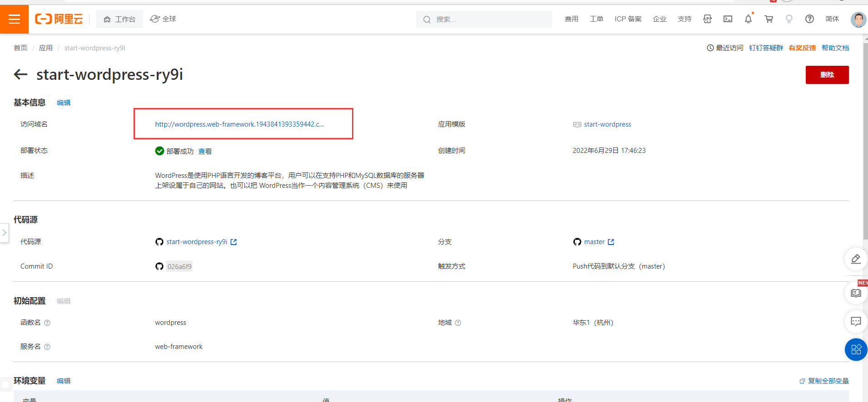Viewport: 868px width, 402px height.
Task: Click 复制全部变量 copy link
Action: point(824,381)
